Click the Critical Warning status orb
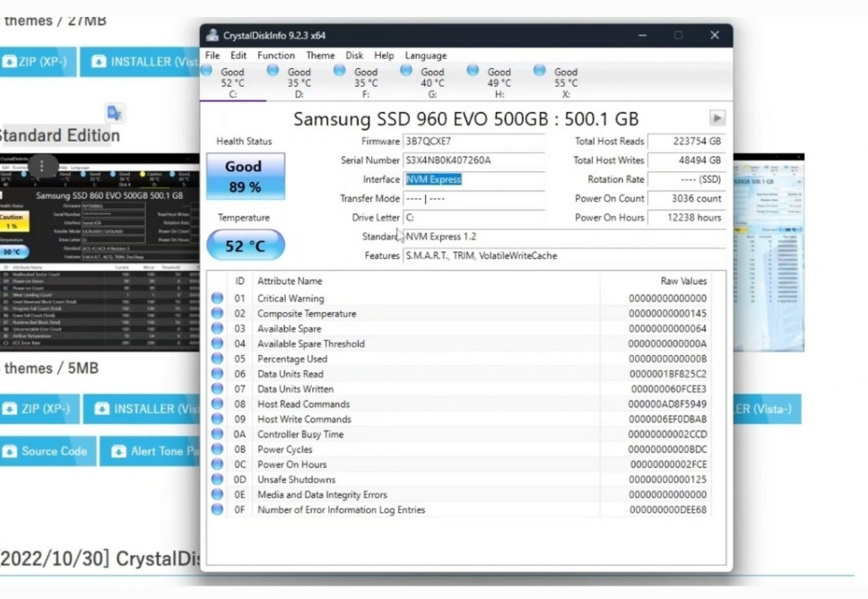868x599 pixels. point(217,299)
